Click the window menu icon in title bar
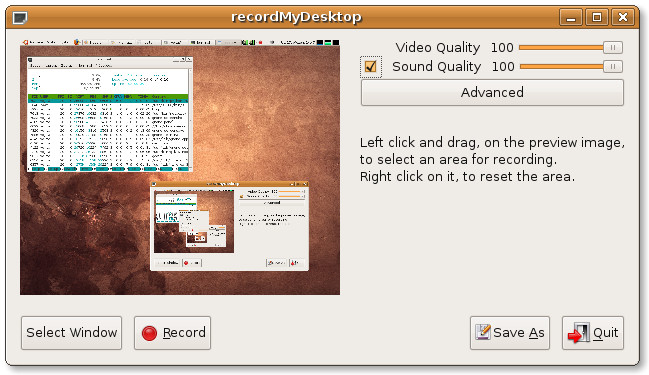 pyautogui.click(x=19, y=18)
